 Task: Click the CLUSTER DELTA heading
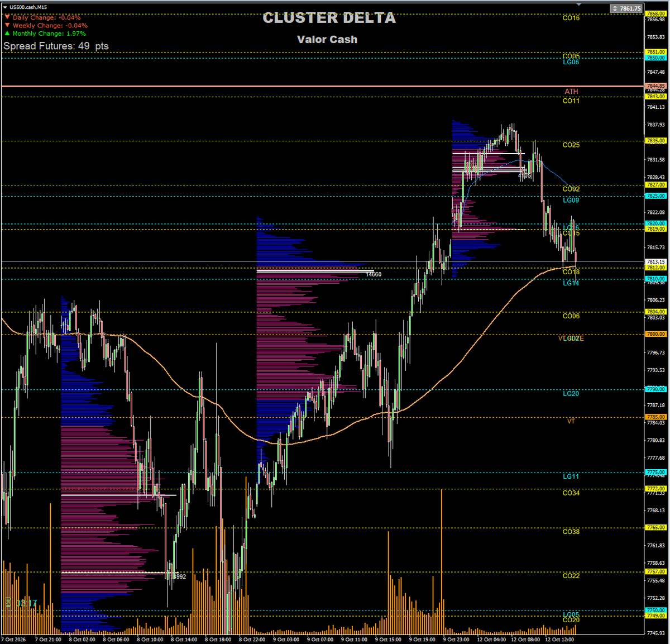pos(329,18)
